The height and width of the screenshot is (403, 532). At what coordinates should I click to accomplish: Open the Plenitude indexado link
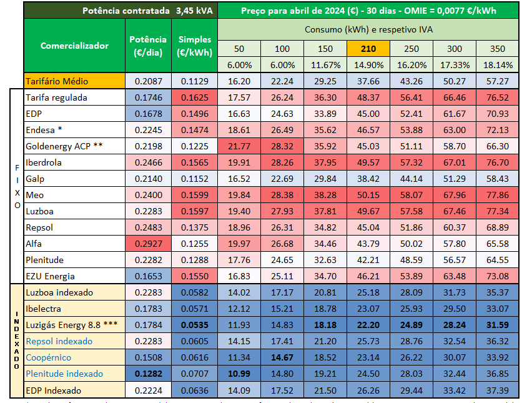tap(63, 374)
